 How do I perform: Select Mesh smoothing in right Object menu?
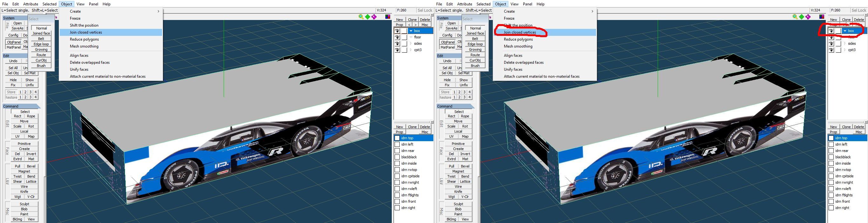518,46
